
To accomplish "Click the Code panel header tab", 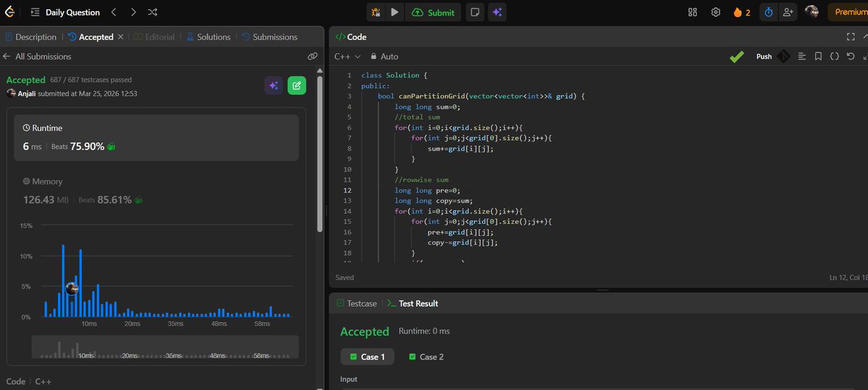I will click(x=351, y=37).
